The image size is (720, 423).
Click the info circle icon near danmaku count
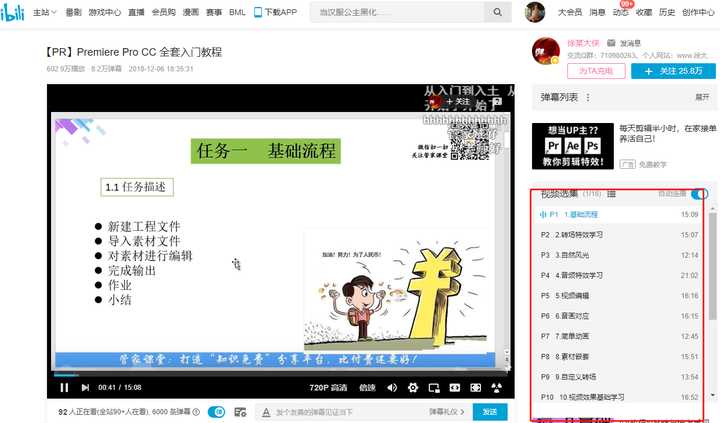click(x=196, y=412)
